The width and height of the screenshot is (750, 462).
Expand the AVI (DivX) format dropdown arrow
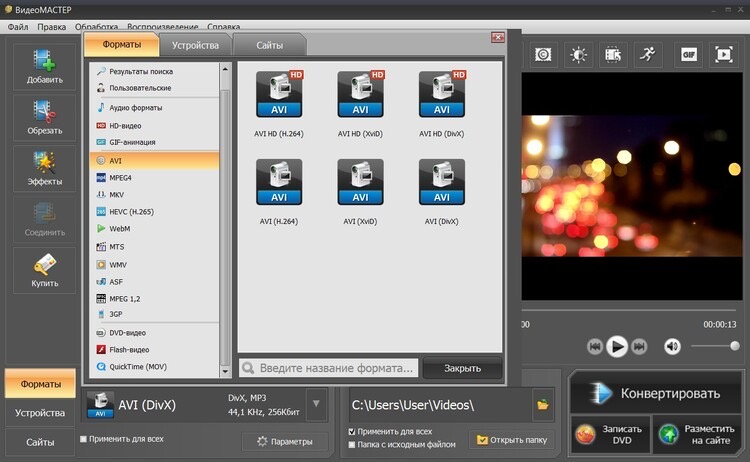(316, 404)
